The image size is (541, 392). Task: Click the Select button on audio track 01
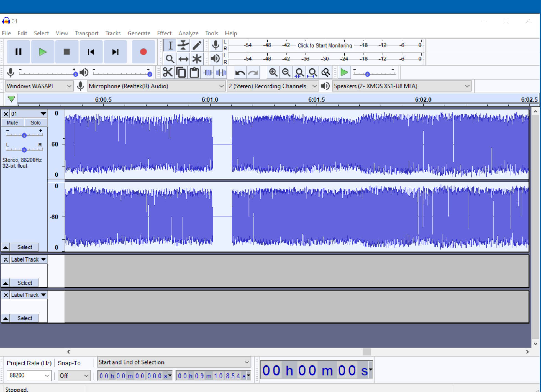tap(24, 247)
